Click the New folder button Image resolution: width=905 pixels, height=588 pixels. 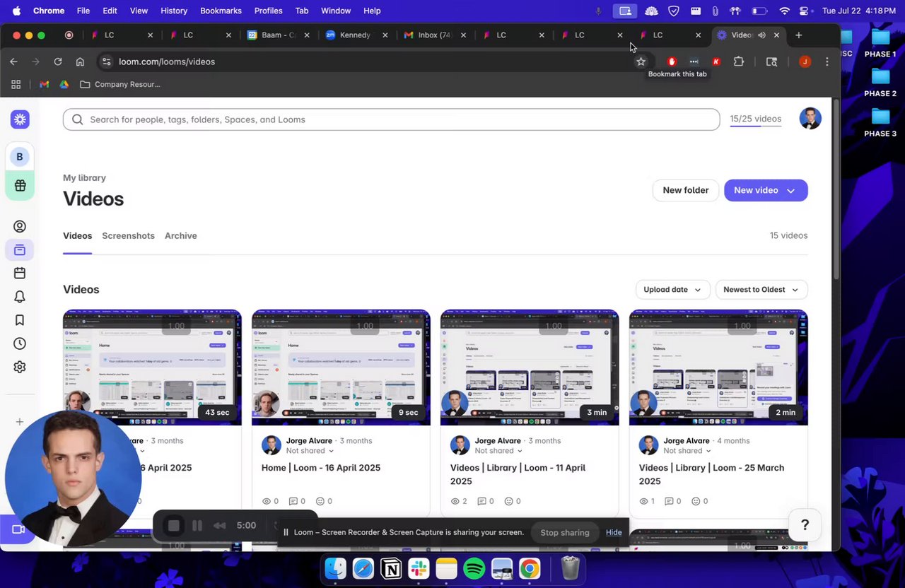click(x=685, y=190)
